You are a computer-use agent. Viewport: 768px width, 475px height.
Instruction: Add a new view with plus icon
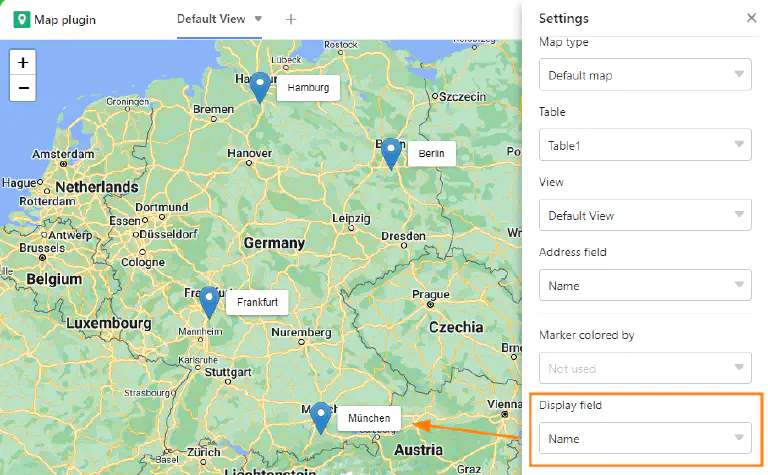click(291, 19)
